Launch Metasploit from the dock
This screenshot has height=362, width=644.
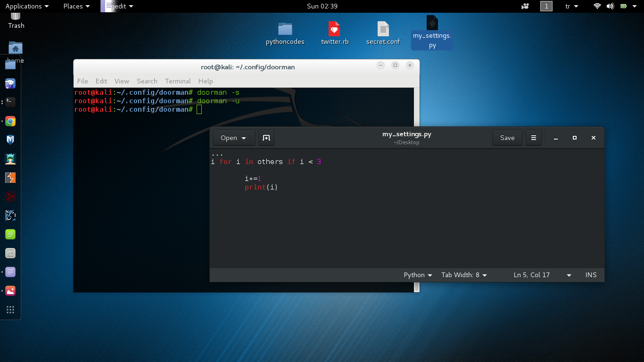tap(10, 140)
